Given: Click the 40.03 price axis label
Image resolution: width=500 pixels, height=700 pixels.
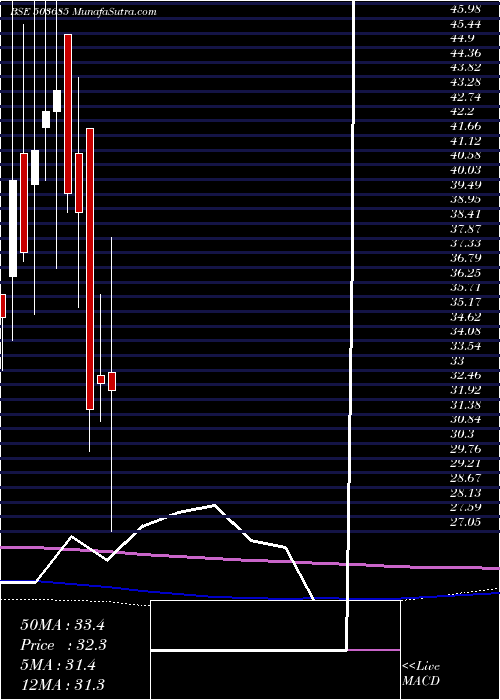Looking at the screenshot, I should (466, 170).
